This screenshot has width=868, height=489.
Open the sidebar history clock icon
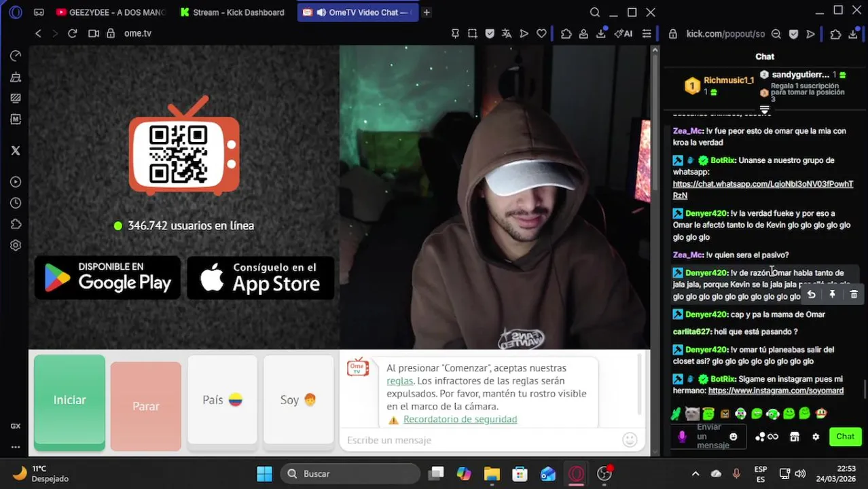(x=16, y=203)
